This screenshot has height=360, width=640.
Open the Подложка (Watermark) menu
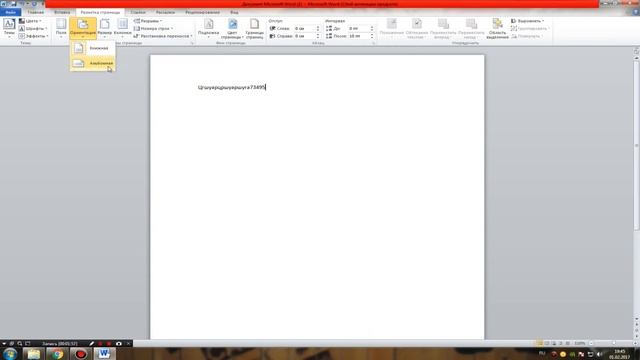209,28
